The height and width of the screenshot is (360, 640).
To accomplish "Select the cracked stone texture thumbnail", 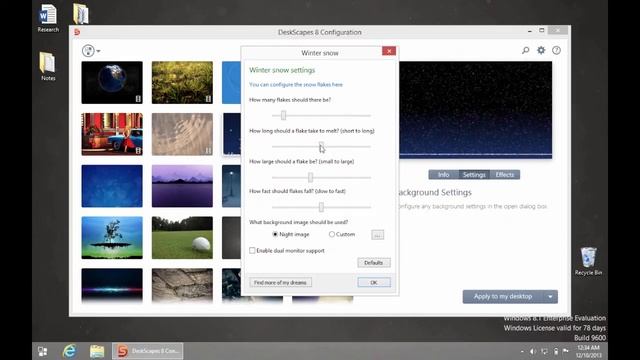I will tap(182, 286).
